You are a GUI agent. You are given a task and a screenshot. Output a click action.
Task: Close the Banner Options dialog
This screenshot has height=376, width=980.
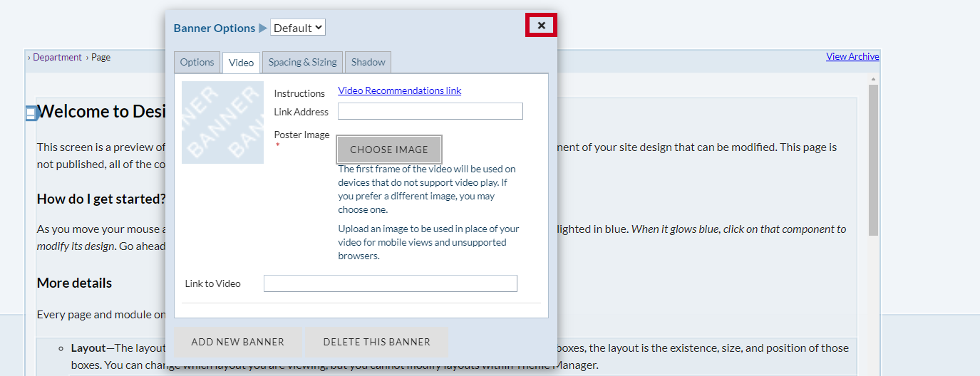pyautogui.click(x=542, y=26)
